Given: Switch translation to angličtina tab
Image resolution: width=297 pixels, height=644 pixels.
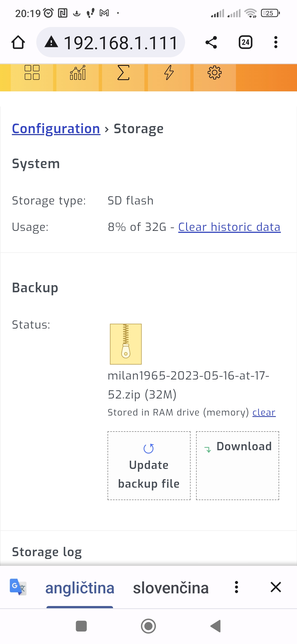Looking at the screenshot, I should pyautogui.click(x=80, y=588).
